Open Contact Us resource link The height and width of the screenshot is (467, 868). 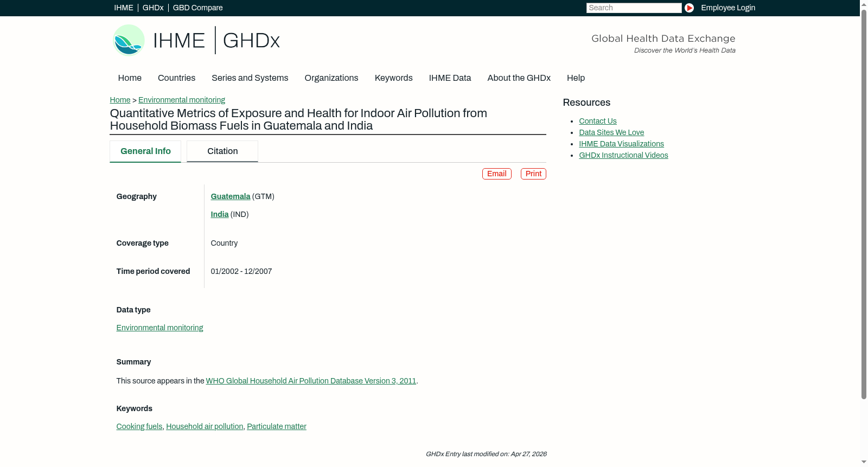[598, 121]
